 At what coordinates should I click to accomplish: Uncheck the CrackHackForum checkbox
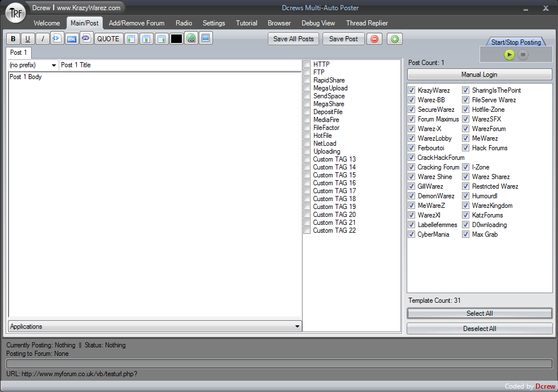pos(411,158)
